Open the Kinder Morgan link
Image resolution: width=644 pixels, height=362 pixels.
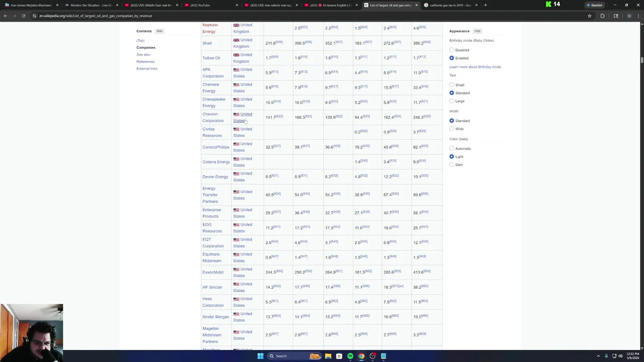click(215, 317)
